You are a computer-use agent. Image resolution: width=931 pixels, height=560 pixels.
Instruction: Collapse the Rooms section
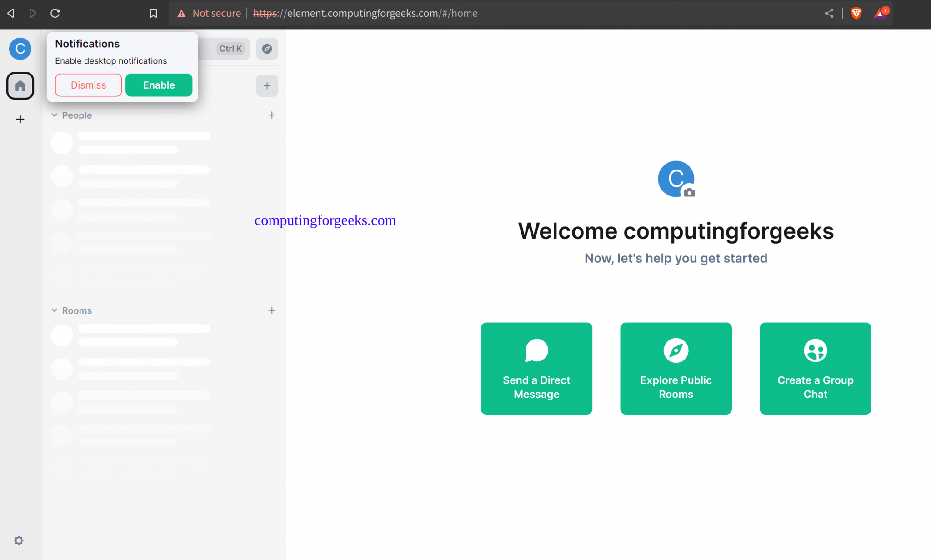pyautogui.click(x=55, y=310)
